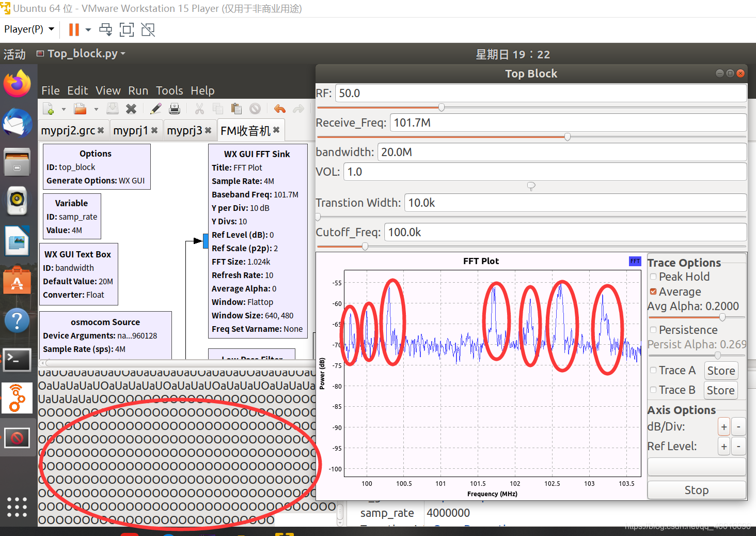Click the Cutoff_Freq slider handle
This screenshot has height=536, width=756.
click(x=365, y=247)
